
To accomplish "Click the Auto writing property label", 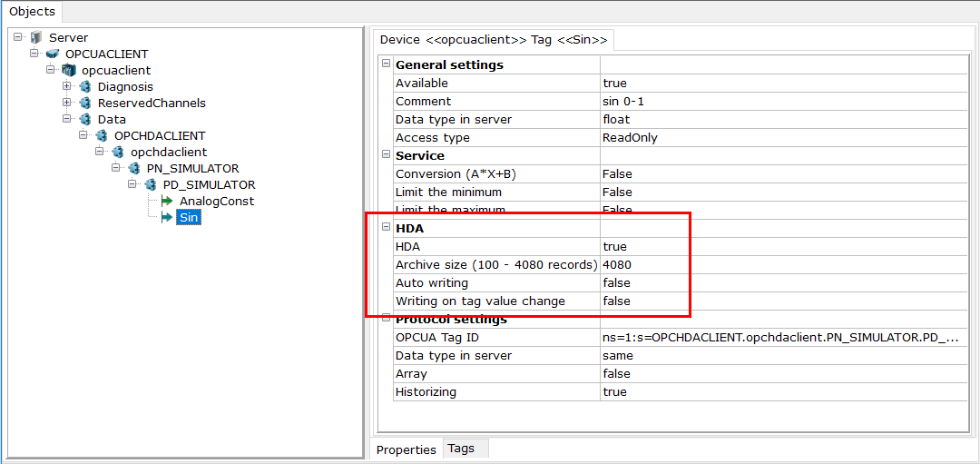I will [432, 282].
